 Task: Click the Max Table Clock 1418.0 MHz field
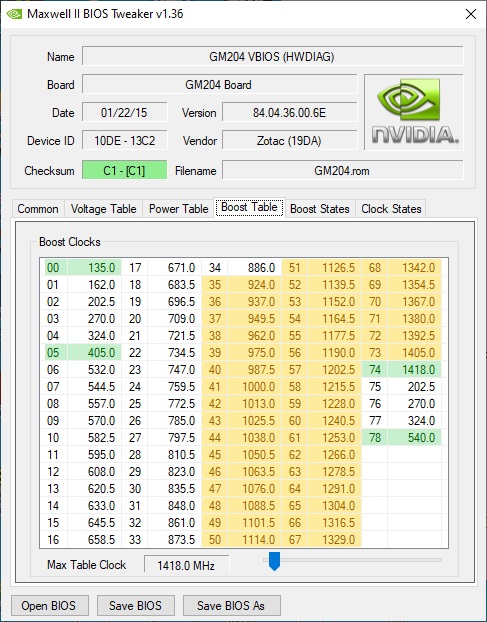(186, 565)
